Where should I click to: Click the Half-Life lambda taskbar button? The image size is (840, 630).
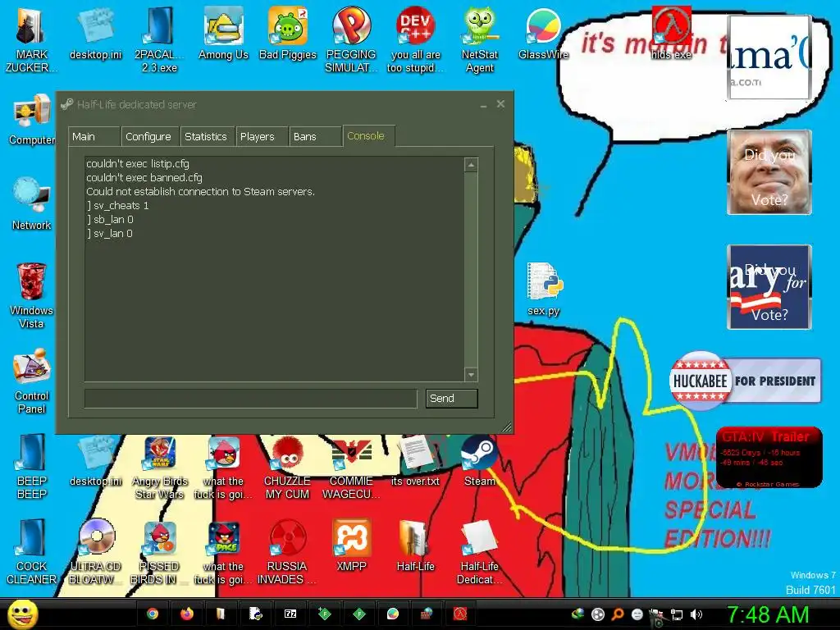tap(461, 614)
